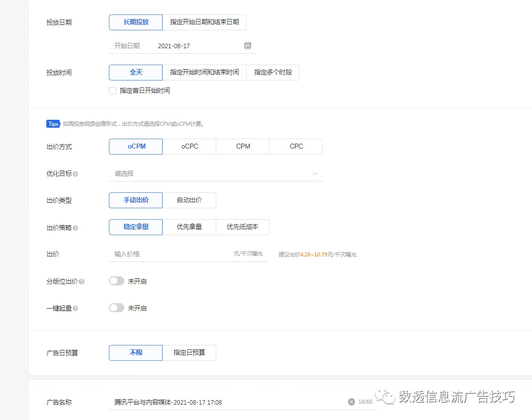Open the Tips badge icon
This screenshot has width=532, height=420.
[x=53, y=124]
